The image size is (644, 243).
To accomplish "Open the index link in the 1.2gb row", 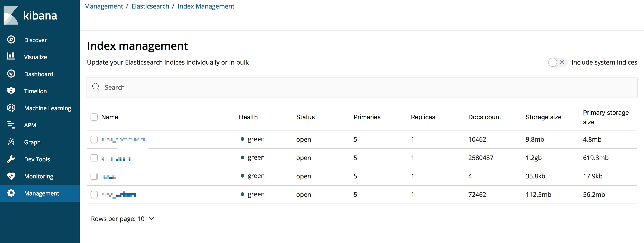I will 116,158.
